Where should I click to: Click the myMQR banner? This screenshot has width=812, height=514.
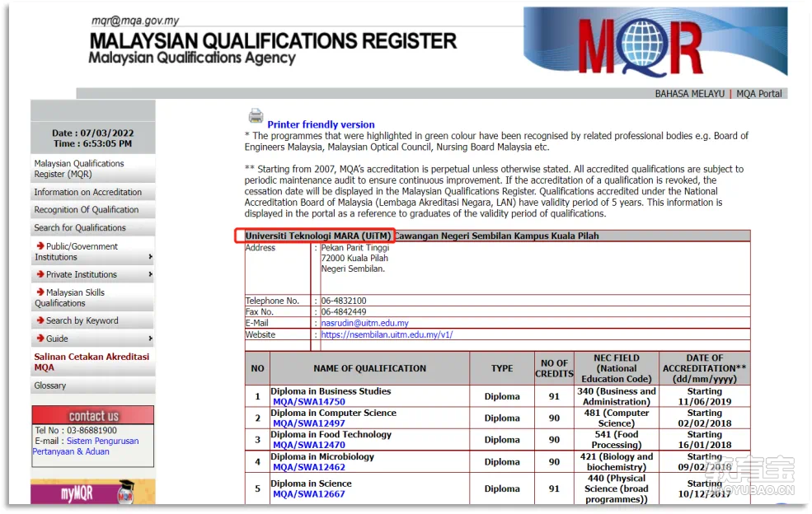coord(92,492)
